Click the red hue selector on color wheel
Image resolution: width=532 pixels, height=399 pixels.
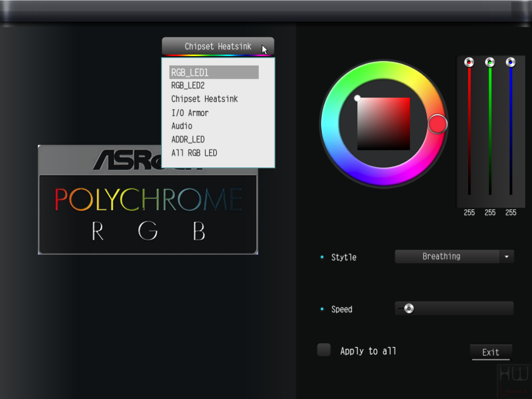coord(438,124)
